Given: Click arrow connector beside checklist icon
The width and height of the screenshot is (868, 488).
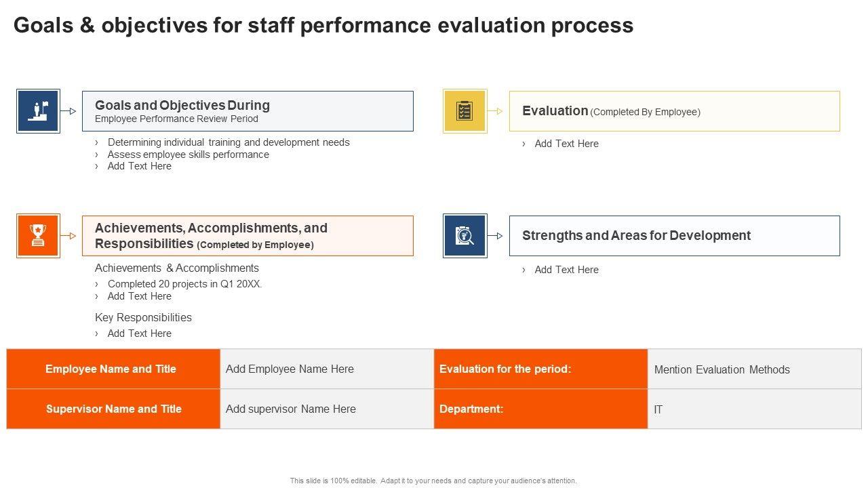Looking at the screenshot, I should click(x=497, y=111).
